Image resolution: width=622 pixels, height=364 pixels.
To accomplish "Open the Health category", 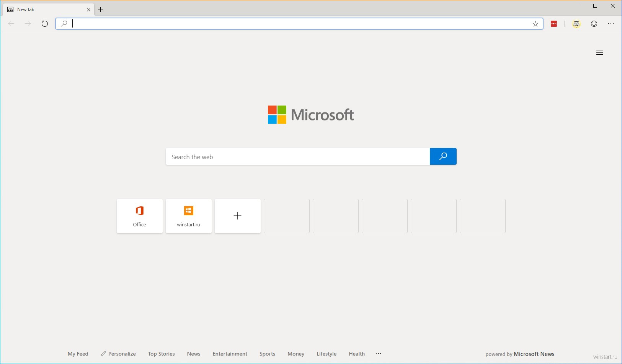I will [357, 354].
